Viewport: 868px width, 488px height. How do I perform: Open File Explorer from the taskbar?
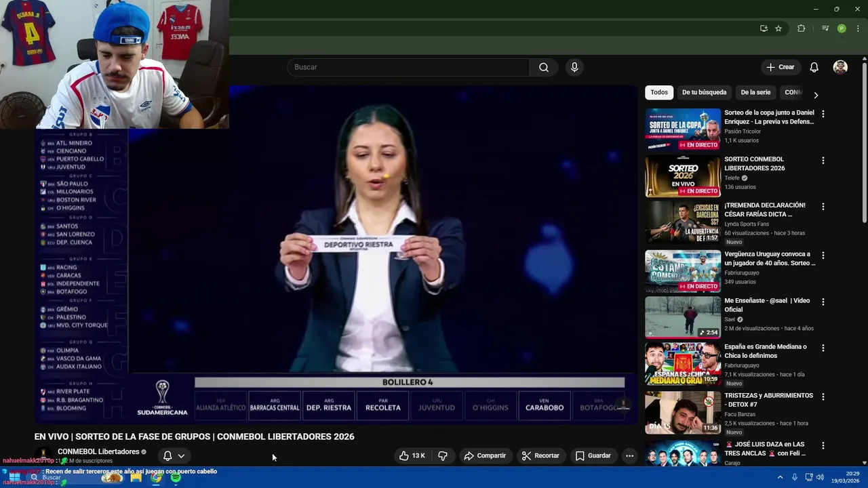[136, 478]
